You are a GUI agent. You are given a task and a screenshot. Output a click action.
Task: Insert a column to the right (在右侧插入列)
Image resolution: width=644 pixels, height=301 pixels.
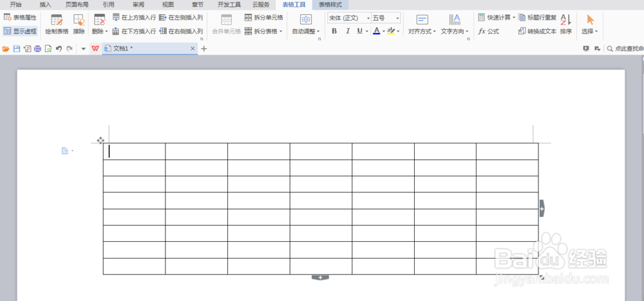181,31
